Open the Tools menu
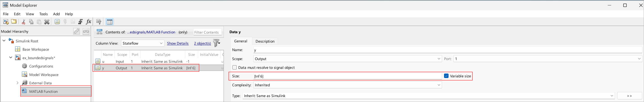 43,14
